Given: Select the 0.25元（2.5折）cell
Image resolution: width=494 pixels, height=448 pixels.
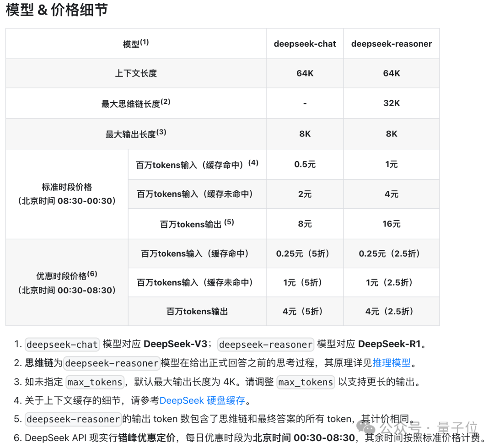Looking at the screenshot, I should pyautogui.click(x=391, y=254).
